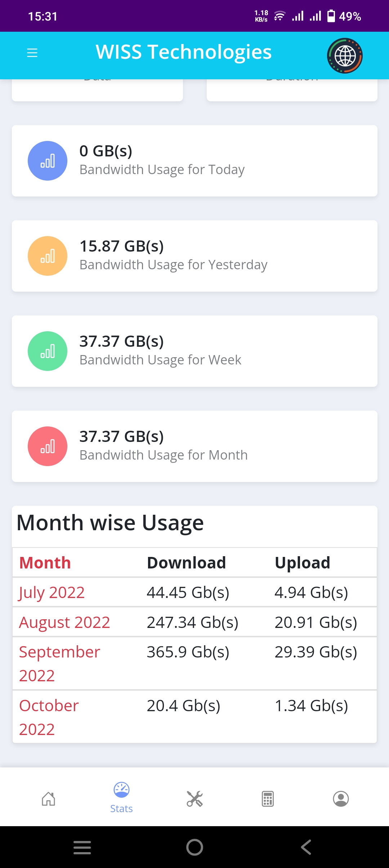Open the tools wrench icon tab
The image size is (389, 868).
[x=194, y=799]
